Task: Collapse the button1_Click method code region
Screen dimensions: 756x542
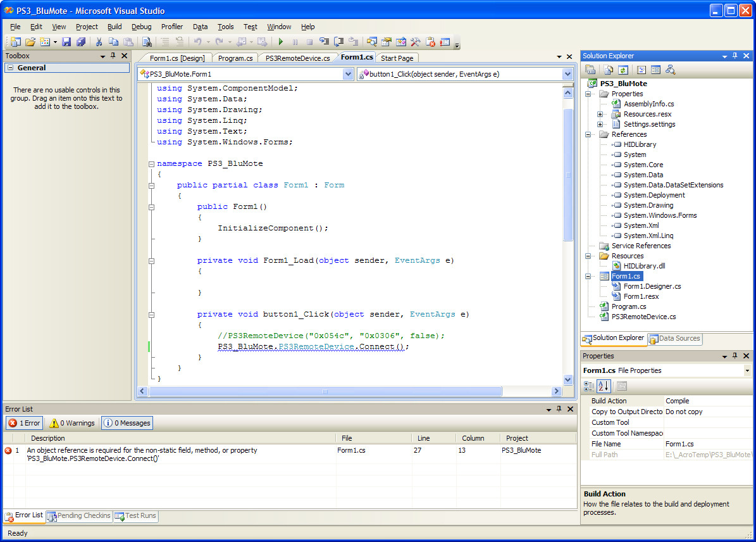Action: 151,315
